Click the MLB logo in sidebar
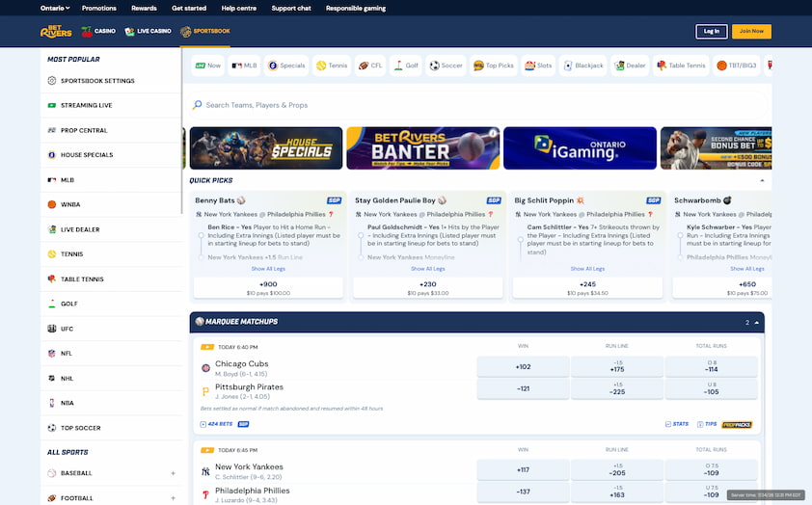The width and height of the screenshot is (812, 505). point(52,180)
